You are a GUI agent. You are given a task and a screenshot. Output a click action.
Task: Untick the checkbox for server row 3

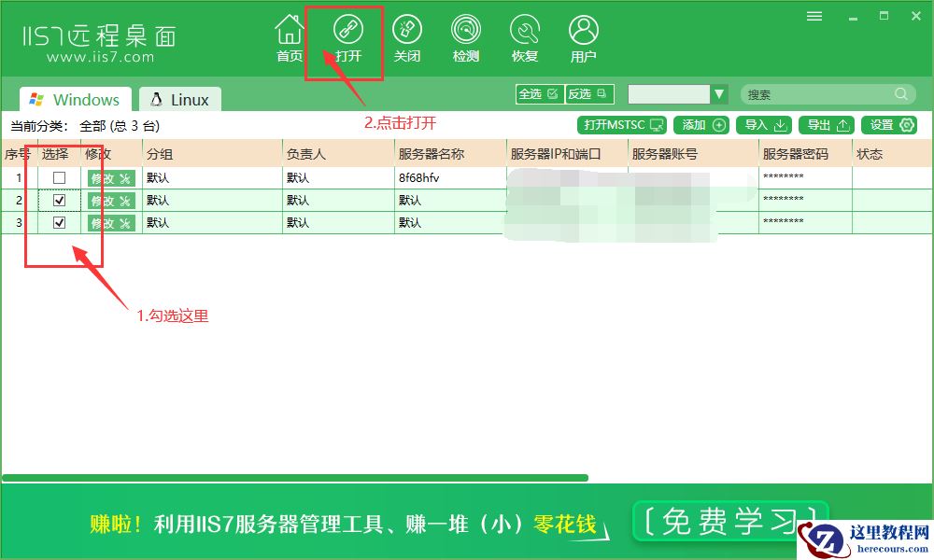click(x=59, y=222)
